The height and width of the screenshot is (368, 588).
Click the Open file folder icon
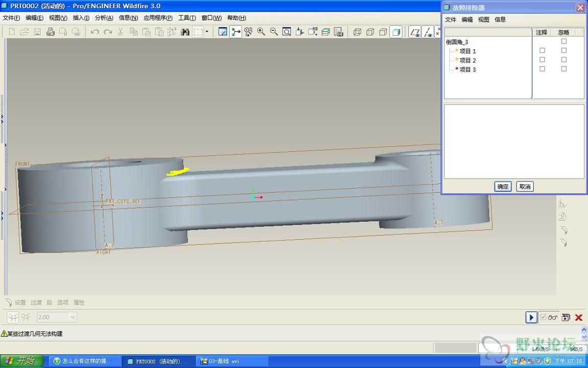(24, 32)
